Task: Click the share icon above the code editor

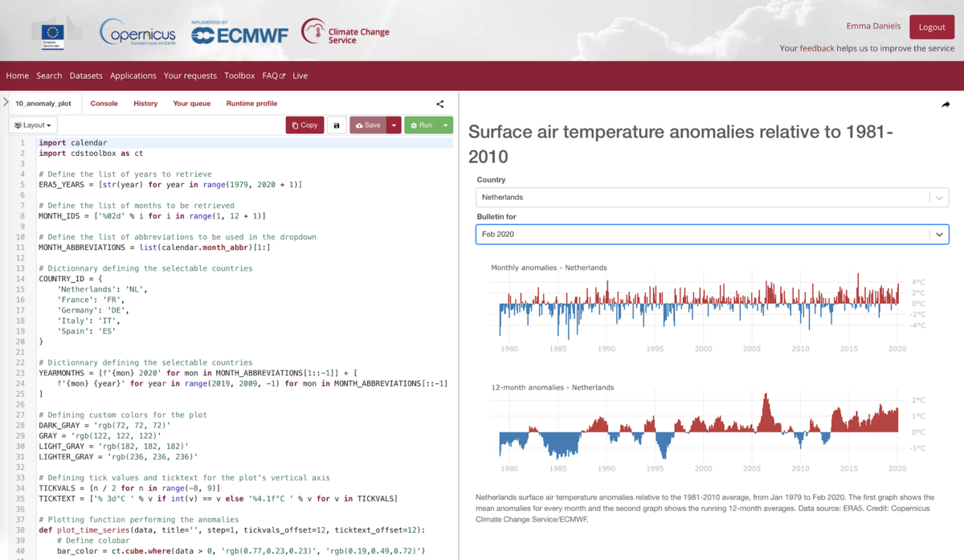Action: [440, 104]
